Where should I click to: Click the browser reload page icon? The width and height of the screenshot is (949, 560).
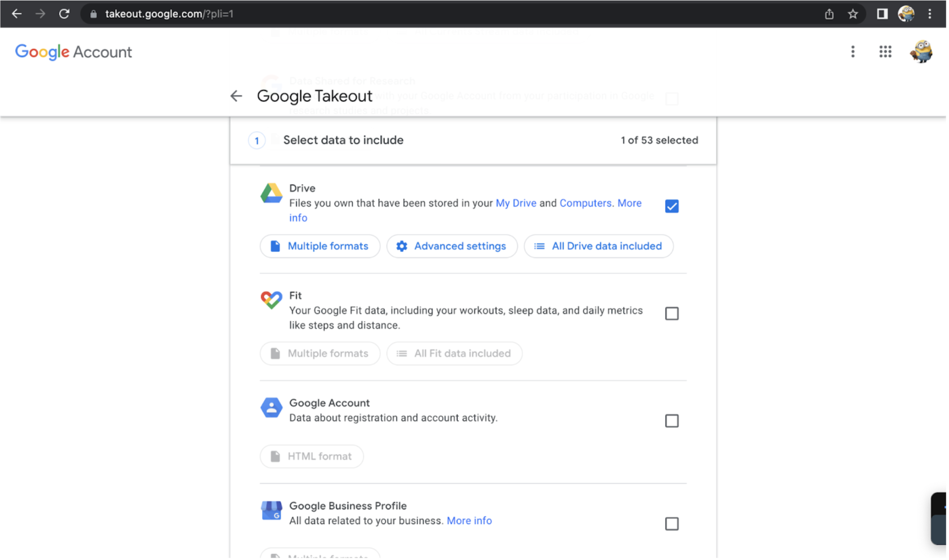64,14
